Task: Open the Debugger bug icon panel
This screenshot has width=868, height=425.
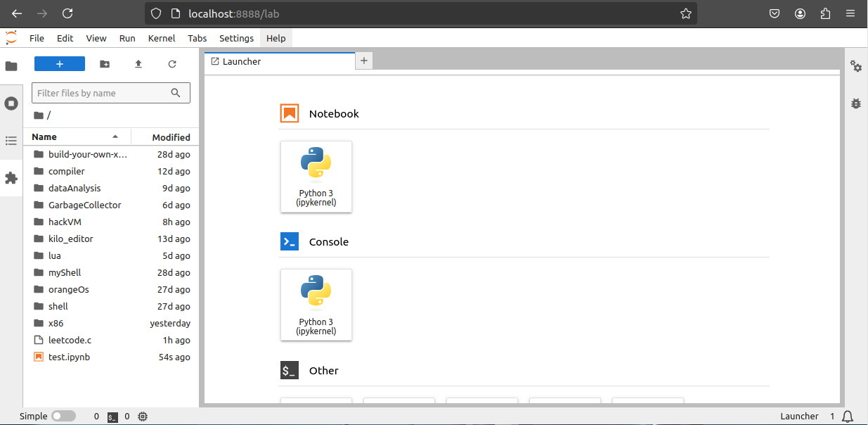Action: click(x=856, y=103)
